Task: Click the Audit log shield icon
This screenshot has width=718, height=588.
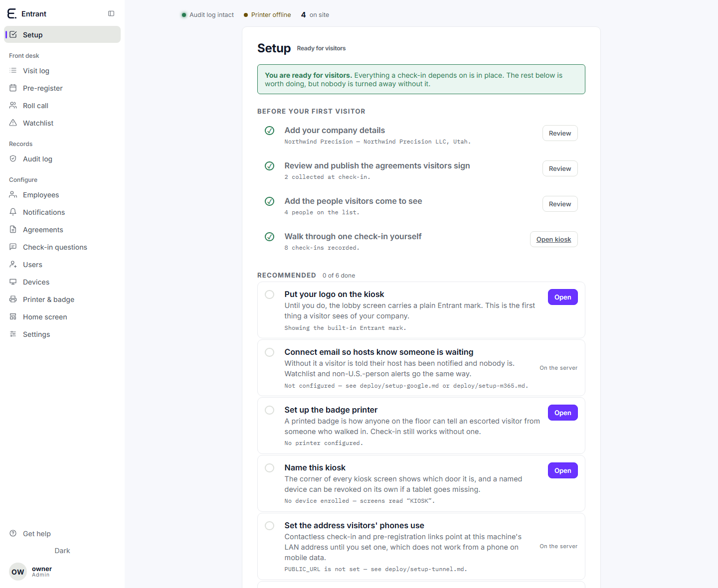Action: tap(13, 159)
